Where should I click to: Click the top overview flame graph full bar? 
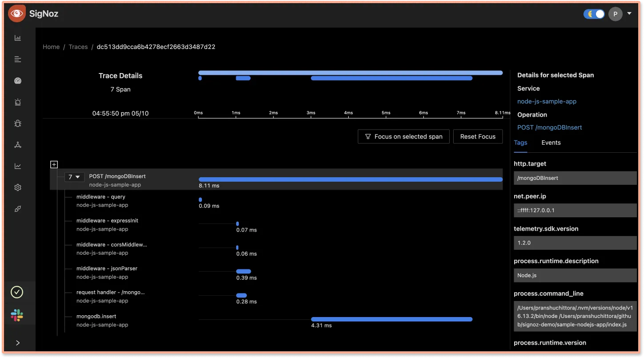pos(350,73)
